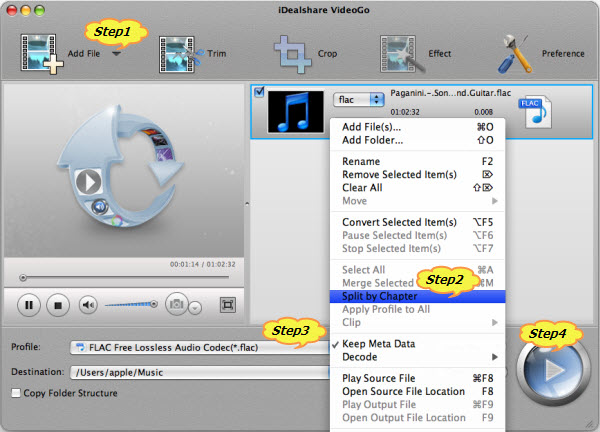Click the Add File film icon
Screen dimensions: 600x432
pos(41,54)
